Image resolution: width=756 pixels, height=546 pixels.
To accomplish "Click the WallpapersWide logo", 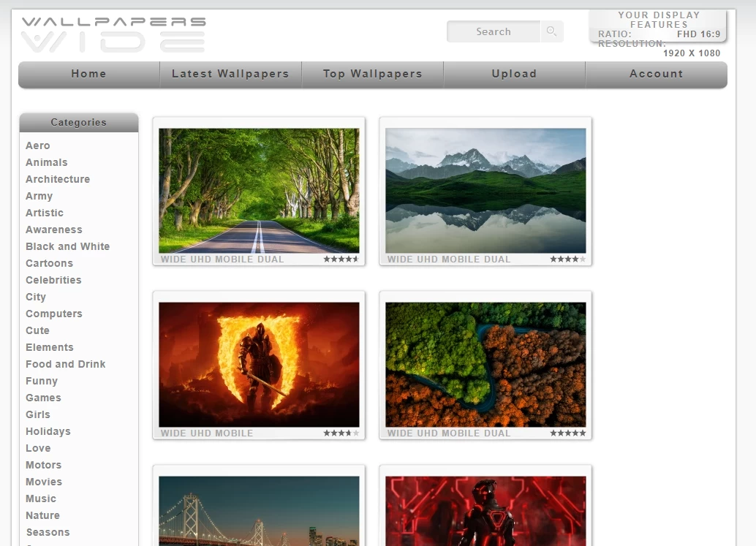I will [113, 34].
